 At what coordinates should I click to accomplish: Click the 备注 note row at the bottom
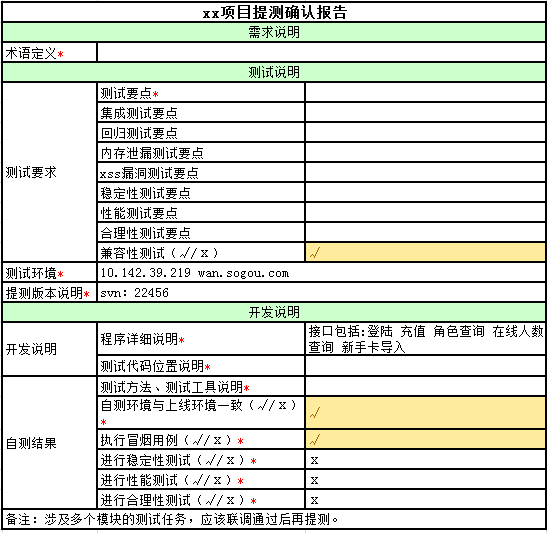tap(274, 519)
